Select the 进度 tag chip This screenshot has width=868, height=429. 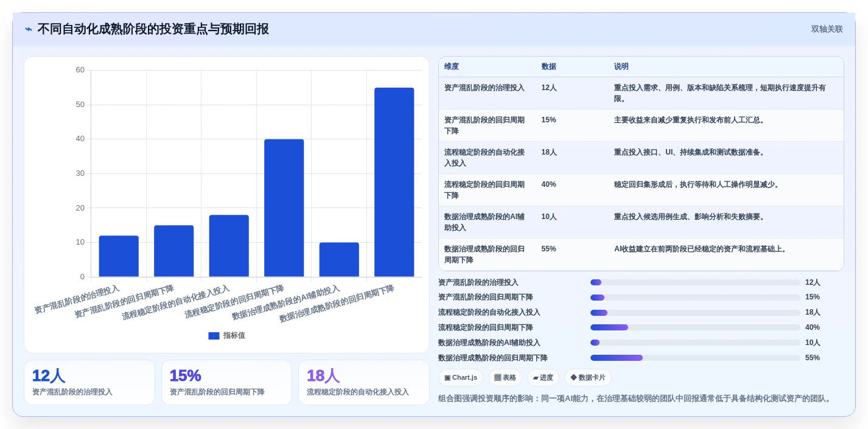point(543,377)
